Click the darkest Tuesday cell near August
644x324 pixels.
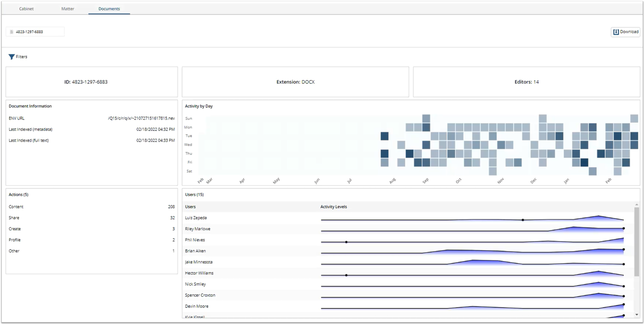coord(384,136)
